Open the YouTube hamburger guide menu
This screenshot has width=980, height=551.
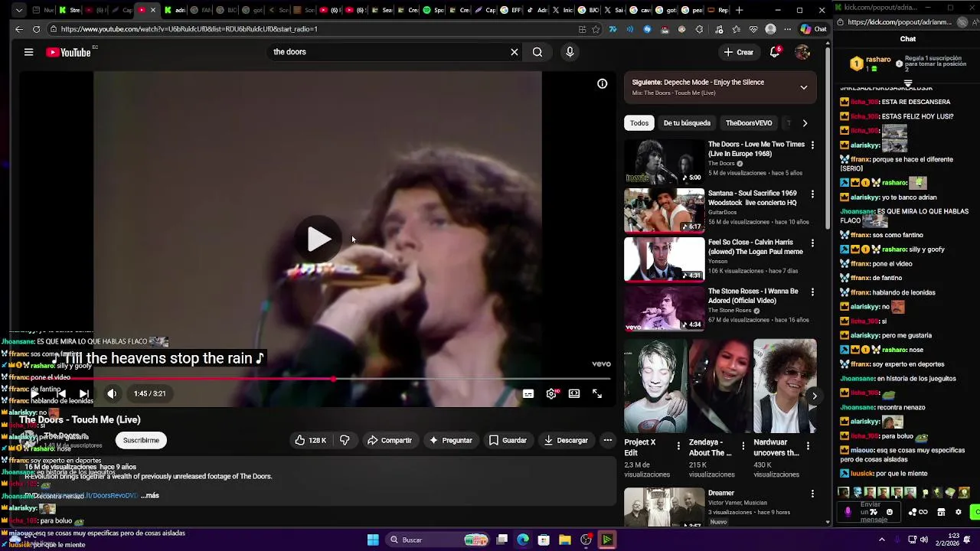coord(28,52)
